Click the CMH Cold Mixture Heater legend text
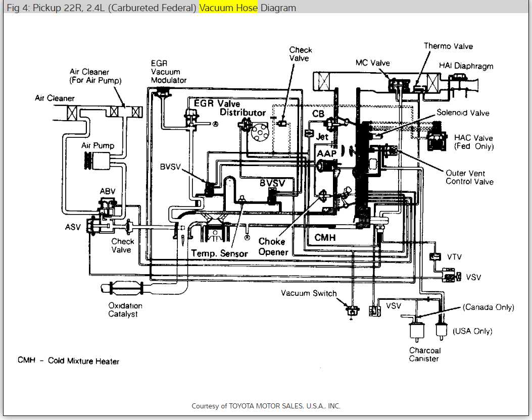The image size is (532, 420). click(x=68, y=361)
